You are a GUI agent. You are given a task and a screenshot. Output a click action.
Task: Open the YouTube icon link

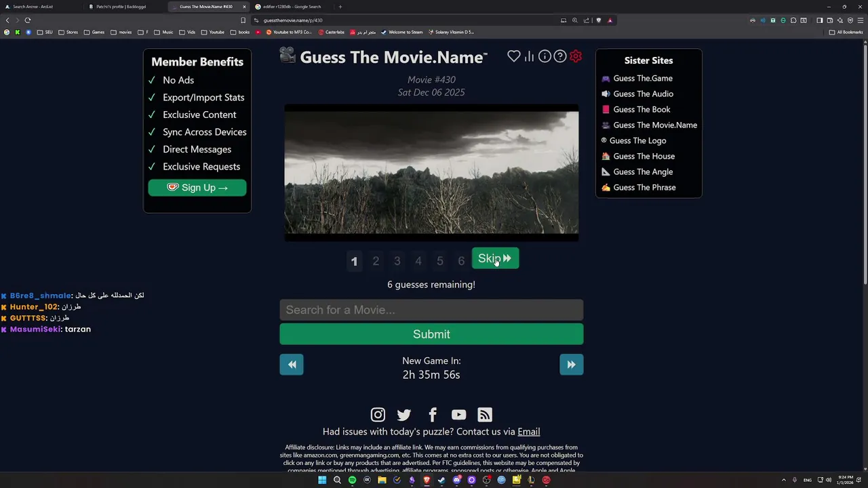tap(459, 415)
